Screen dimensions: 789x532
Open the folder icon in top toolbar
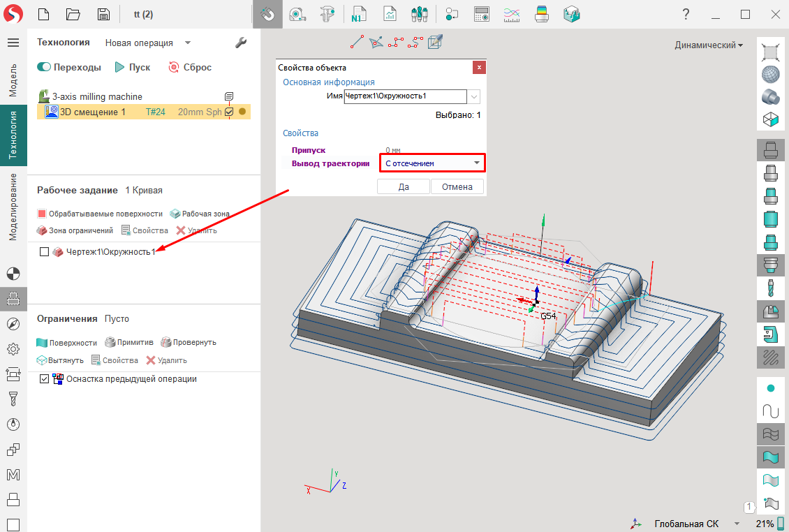73,14
